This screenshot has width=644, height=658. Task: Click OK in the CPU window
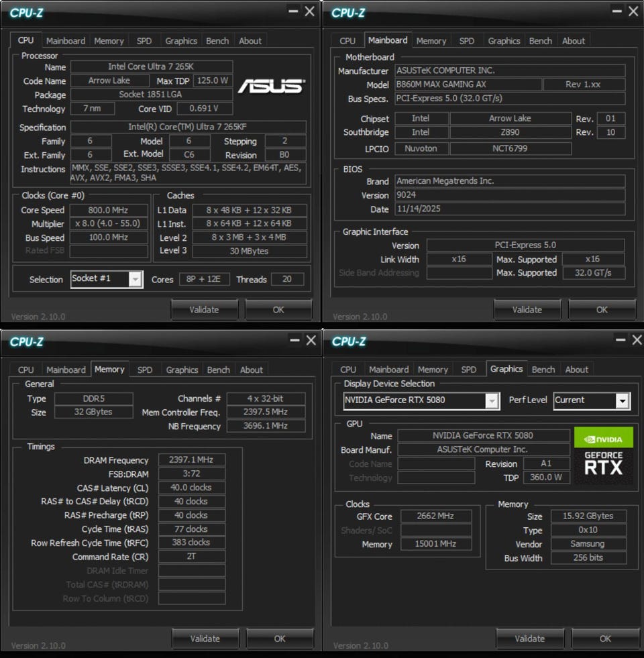278,310
